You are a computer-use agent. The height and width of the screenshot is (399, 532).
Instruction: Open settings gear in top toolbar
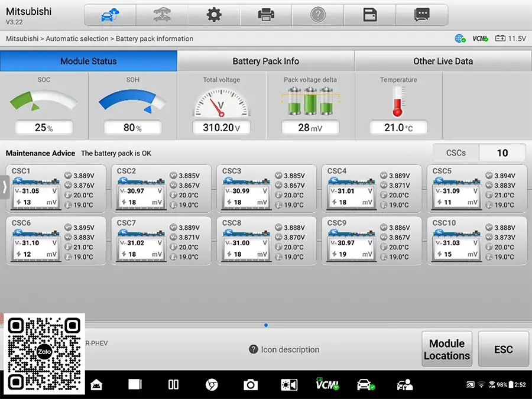coord(214,15)
